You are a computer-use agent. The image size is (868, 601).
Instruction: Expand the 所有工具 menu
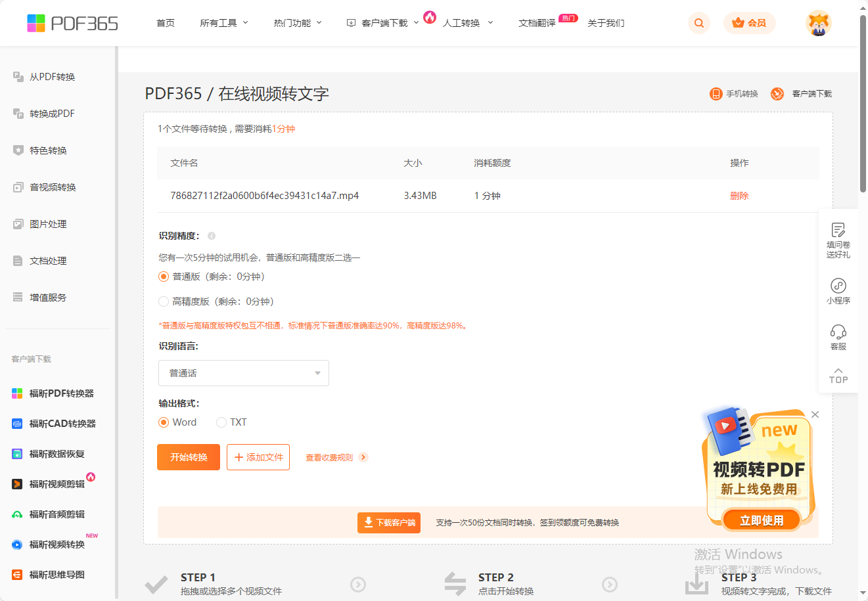[x=224, y=23]
